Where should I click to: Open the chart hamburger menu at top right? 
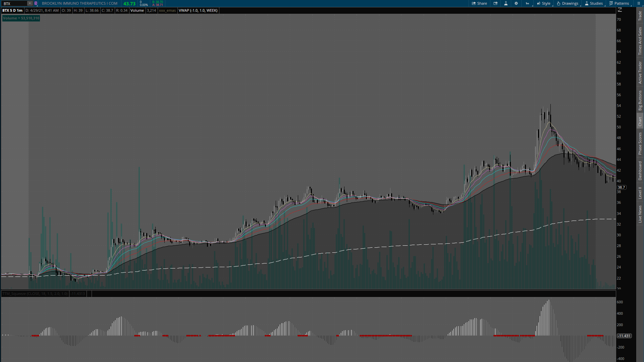coord(638,3)
